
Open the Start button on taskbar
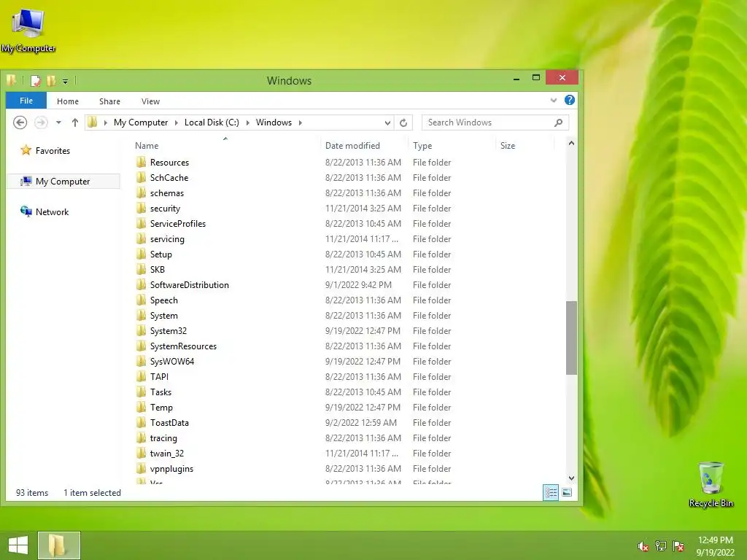[x=18, y=545]
